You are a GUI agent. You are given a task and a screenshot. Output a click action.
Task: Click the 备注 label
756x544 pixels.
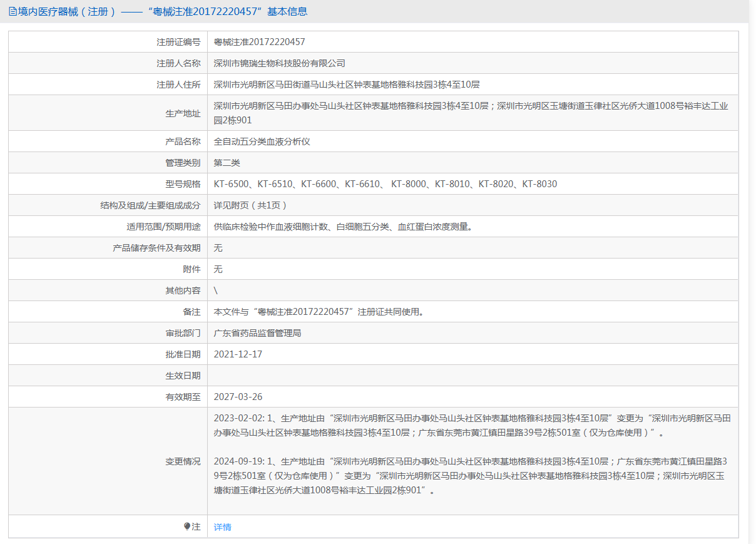tap(192, 312)
